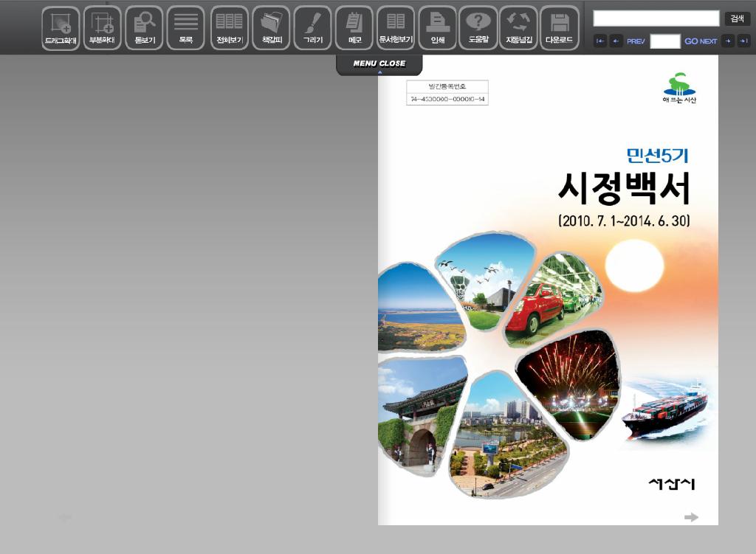Open the 메모 memo tool
This screenshot has width=756, height=554.
(354, 28)
